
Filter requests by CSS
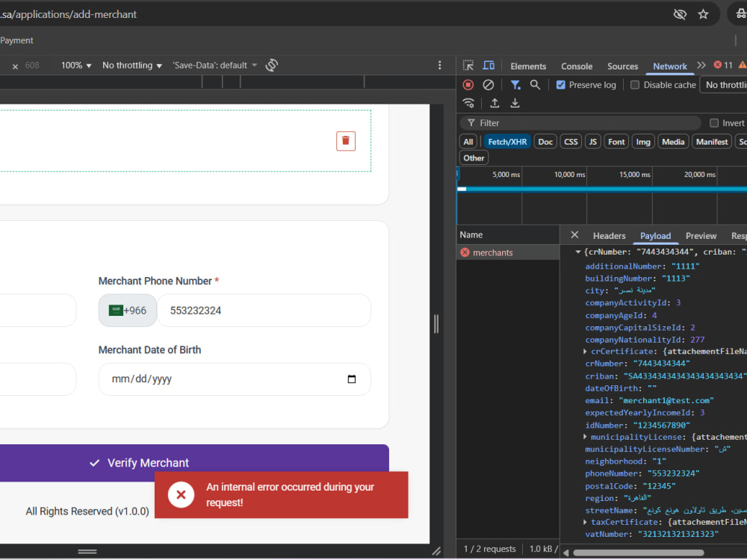coord(571,142)
